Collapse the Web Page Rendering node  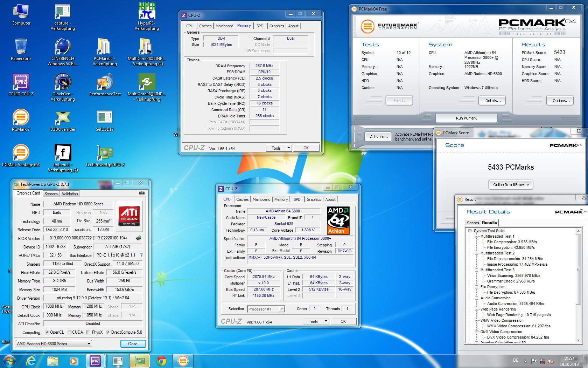pos(477,309)
